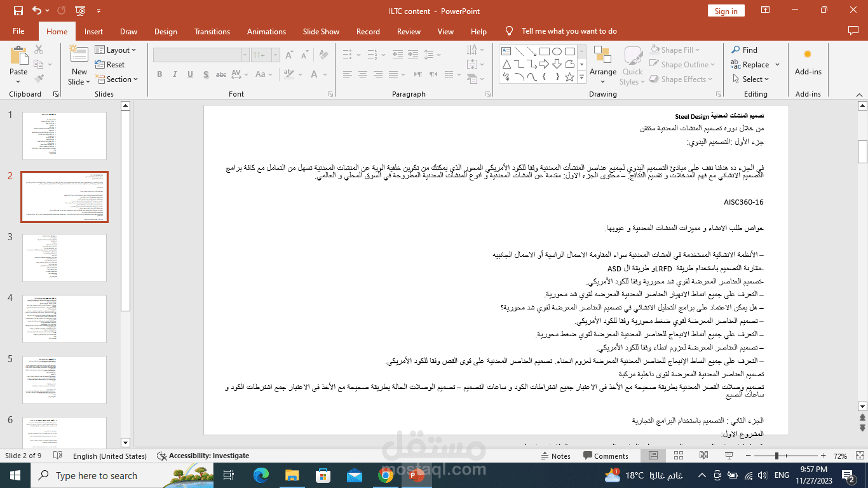This screenshot has width=868, height=488.
Task: Open the File tab
Action: [18, 31]
